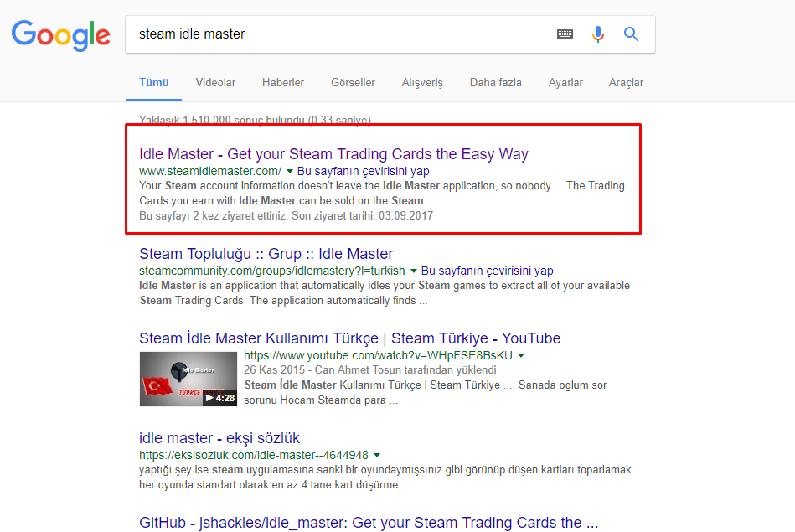Expand the Daha fazla menu

[x=495, y=83]
